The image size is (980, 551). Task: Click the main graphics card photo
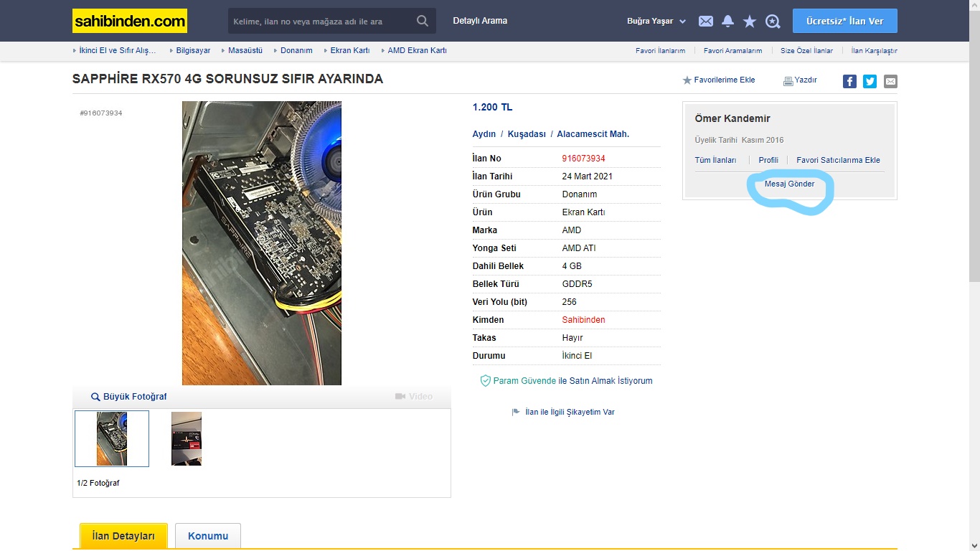pyautogui.click(x=262, y=243)
